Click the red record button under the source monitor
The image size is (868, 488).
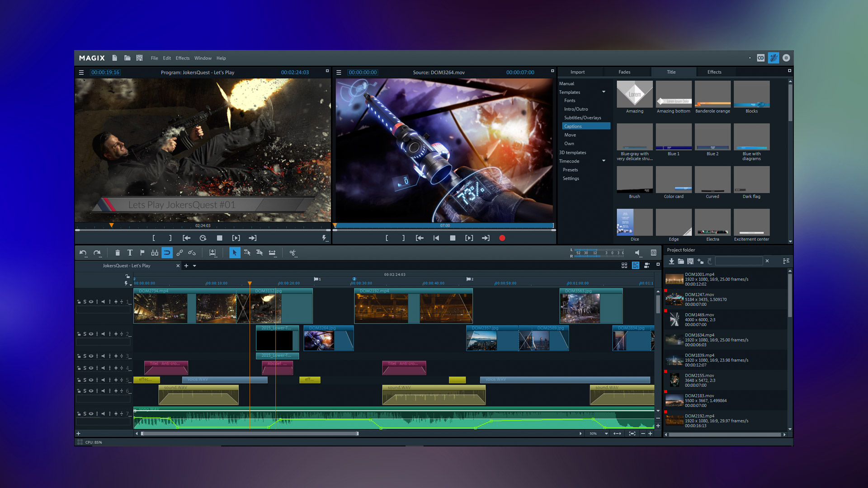coord(502,238)
